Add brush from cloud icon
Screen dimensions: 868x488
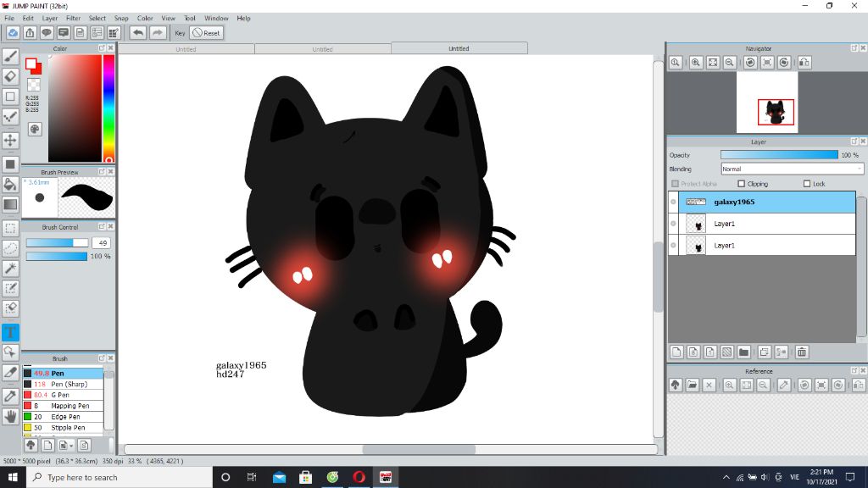(x=31, y=445)
